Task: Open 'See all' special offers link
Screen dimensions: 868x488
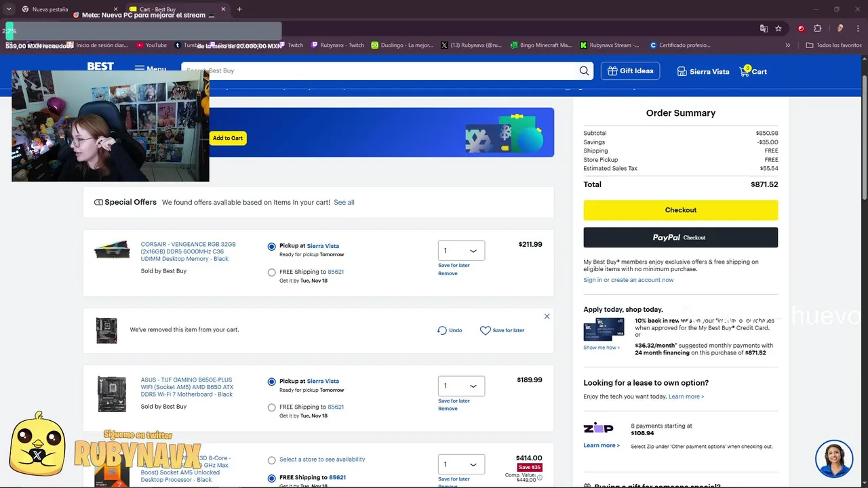Action: tap(344, 202)
